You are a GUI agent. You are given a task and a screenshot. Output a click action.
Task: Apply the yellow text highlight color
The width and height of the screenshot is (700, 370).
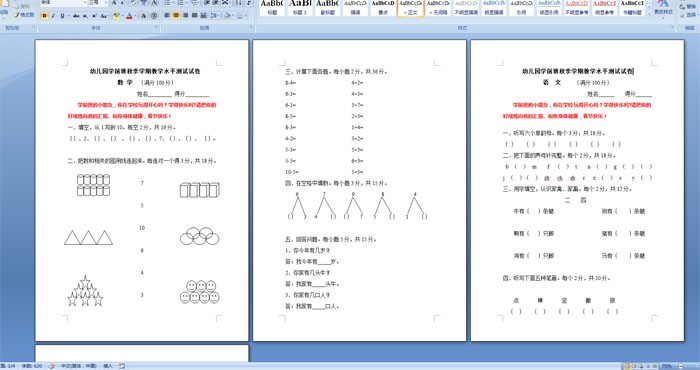point(116,16)
